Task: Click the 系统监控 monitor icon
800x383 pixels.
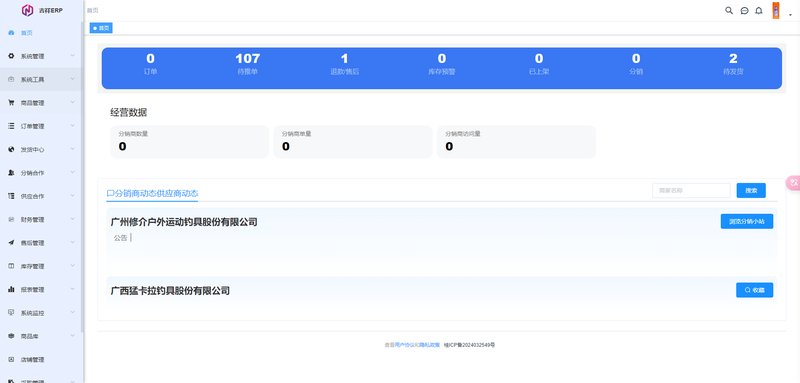Action: coord(11,313)
